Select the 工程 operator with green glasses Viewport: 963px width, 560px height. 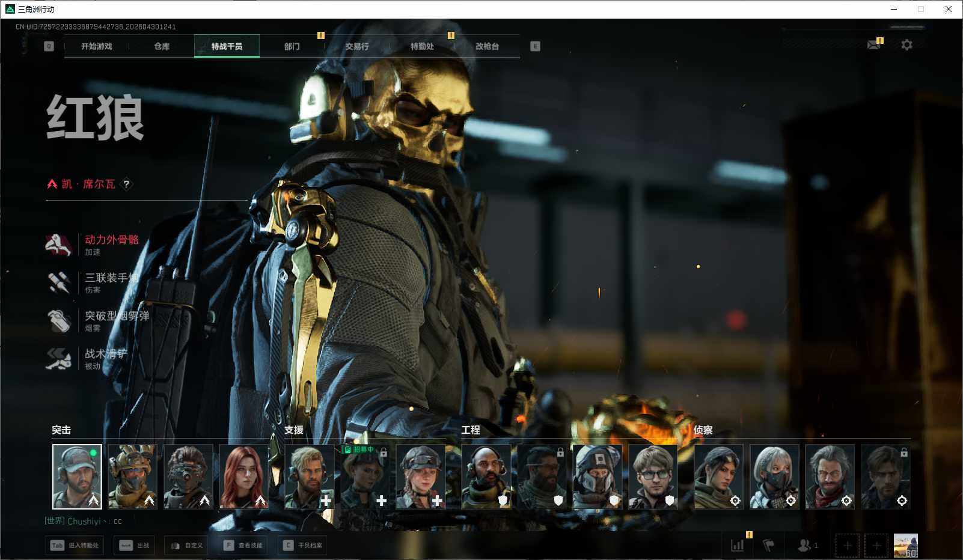click(x=653, y=476)
